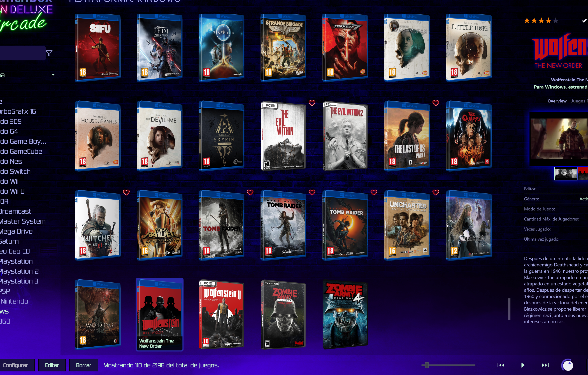The image size is (588, 375).
Task: Select the Zombie Army Trilogy game box
Action: pyautogui.click(x=283, y=315)
